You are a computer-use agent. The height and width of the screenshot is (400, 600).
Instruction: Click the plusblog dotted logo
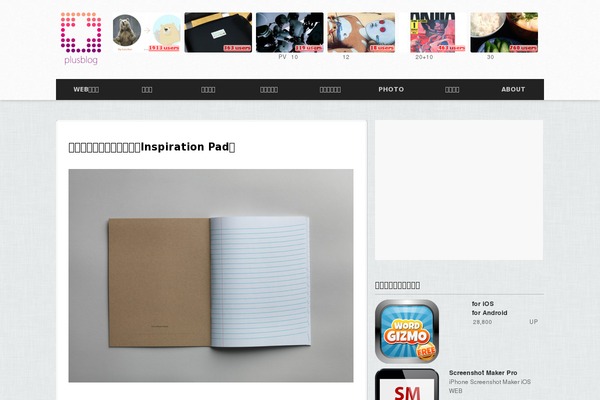(81, 38)
